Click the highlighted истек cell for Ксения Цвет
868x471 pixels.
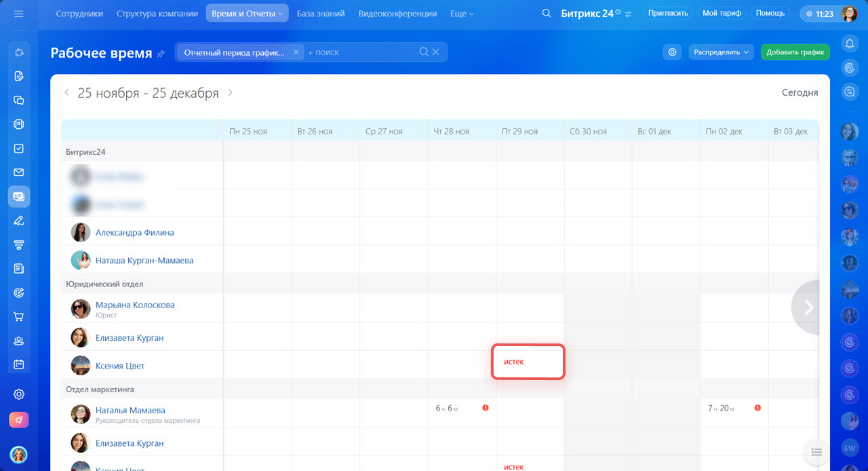coord(528,362)
